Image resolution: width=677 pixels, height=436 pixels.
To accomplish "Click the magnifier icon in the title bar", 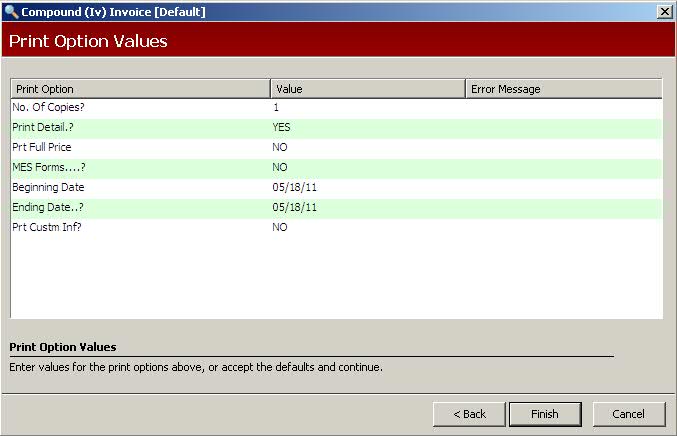I will (11, 11).
